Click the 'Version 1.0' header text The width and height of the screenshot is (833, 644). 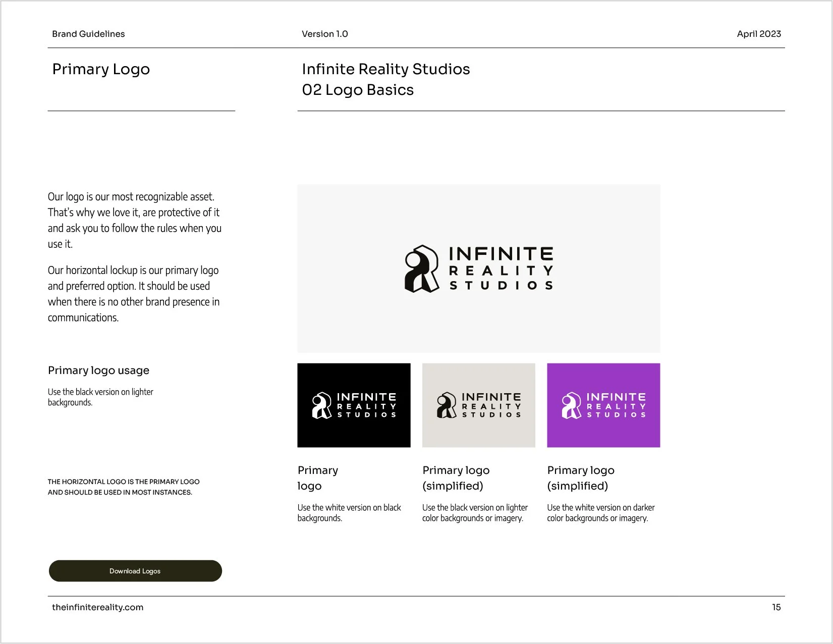[325, 34]
